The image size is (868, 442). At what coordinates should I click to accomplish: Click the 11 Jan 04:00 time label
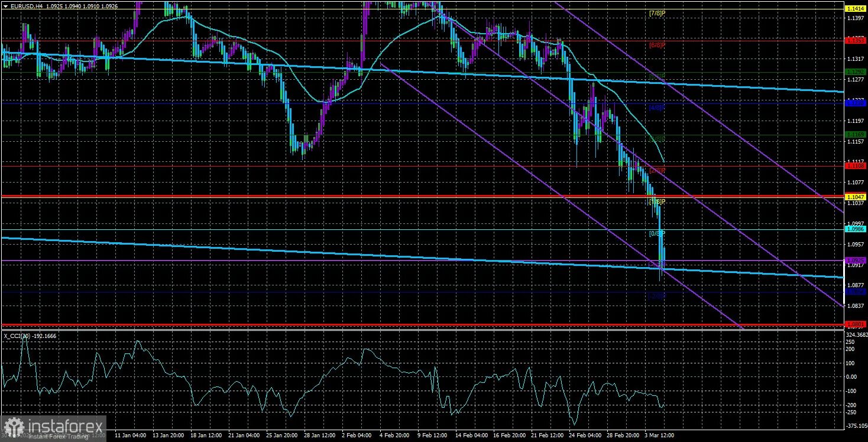(x=129, y=435)
